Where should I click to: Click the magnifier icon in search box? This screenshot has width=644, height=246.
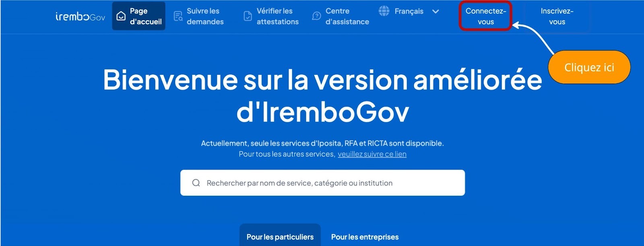[x=196, y=183]
